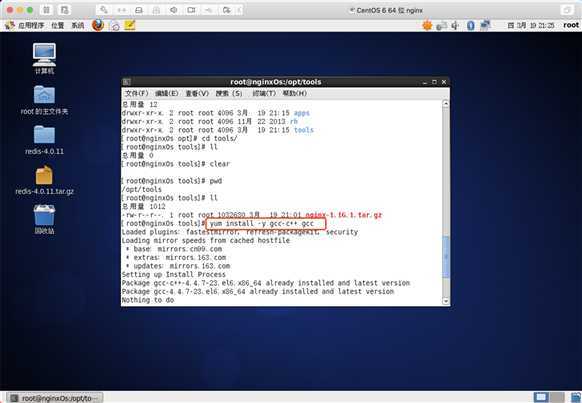
Task: Click the 'Nothing to do' output line
Action: tap(148, 300)
